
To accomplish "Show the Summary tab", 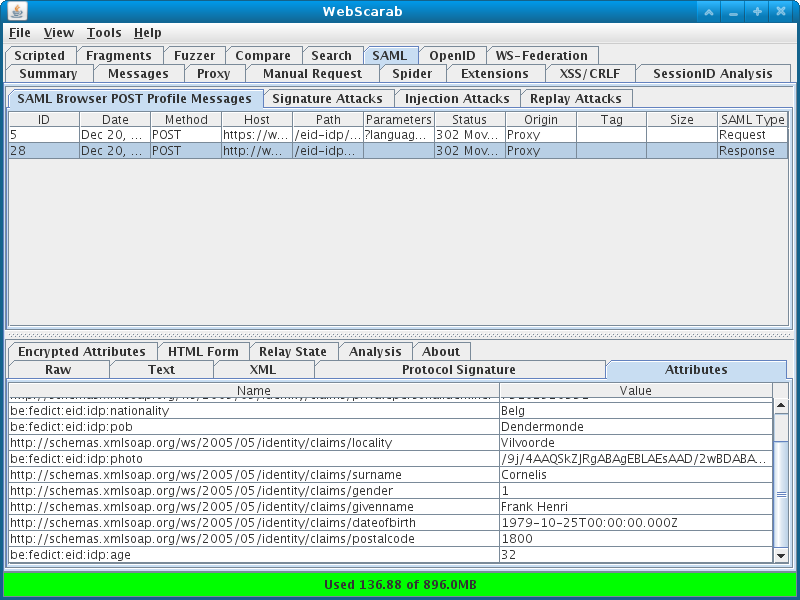I will pos(48,73).
